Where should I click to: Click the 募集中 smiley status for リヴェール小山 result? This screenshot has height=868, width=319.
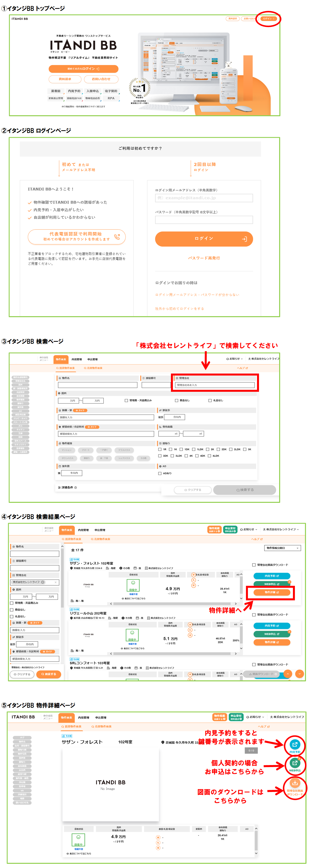(132, 635)
